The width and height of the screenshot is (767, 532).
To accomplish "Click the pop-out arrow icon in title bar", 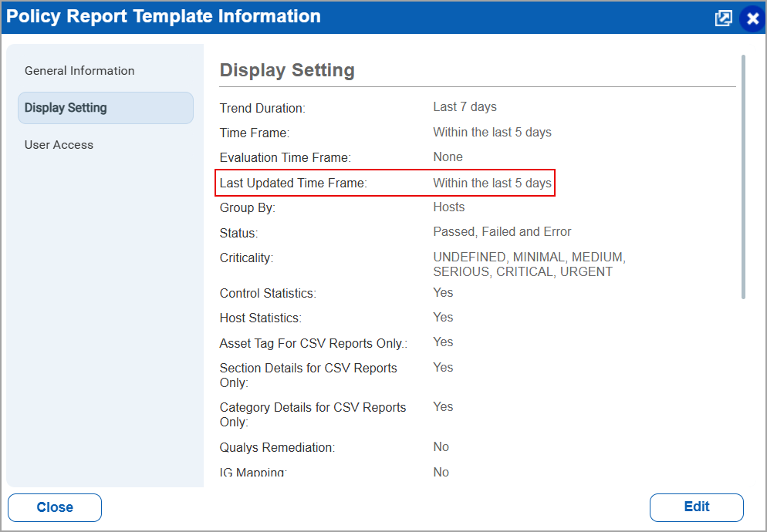I will pos(723,18).
